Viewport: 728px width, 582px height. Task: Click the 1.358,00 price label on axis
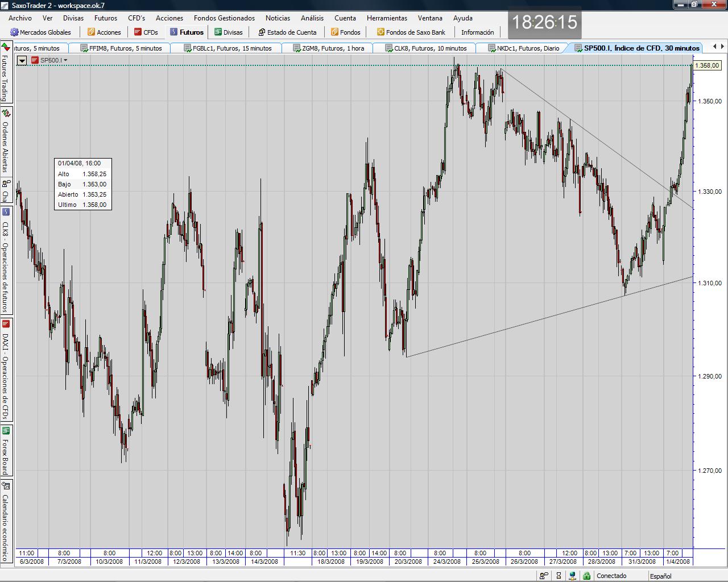point(707,66)
